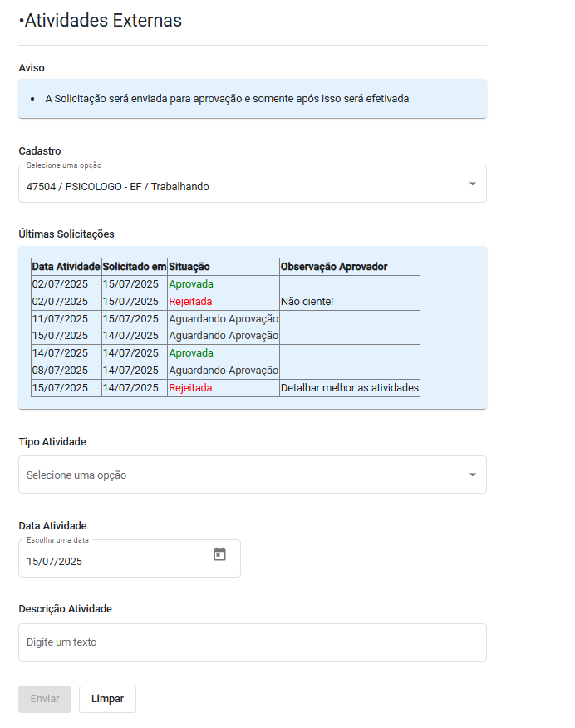Click 'Aguardando Aprovação' in the 11/07/2025 row
Screen dimensions: 575x728
224,319
